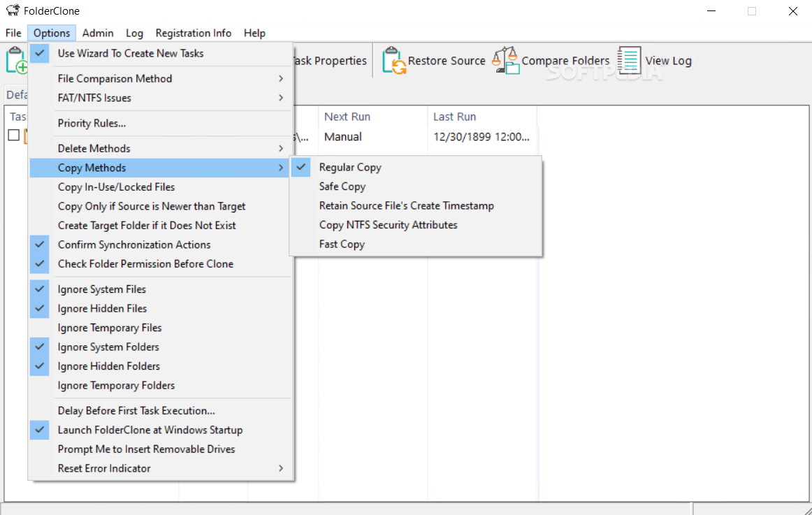Expand Delete Methods submenu

click(161, 149)
